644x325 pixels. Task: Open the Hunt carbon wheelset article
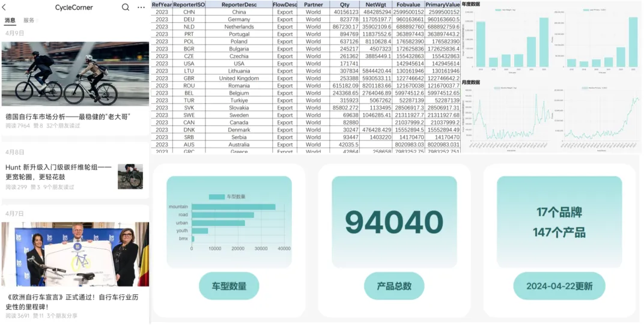[59, 172]
